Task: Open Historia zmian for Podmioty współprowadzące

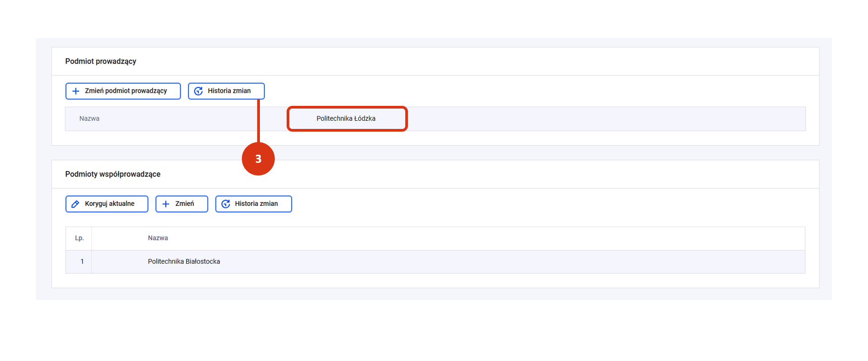Action: click(x=254, y=204)
